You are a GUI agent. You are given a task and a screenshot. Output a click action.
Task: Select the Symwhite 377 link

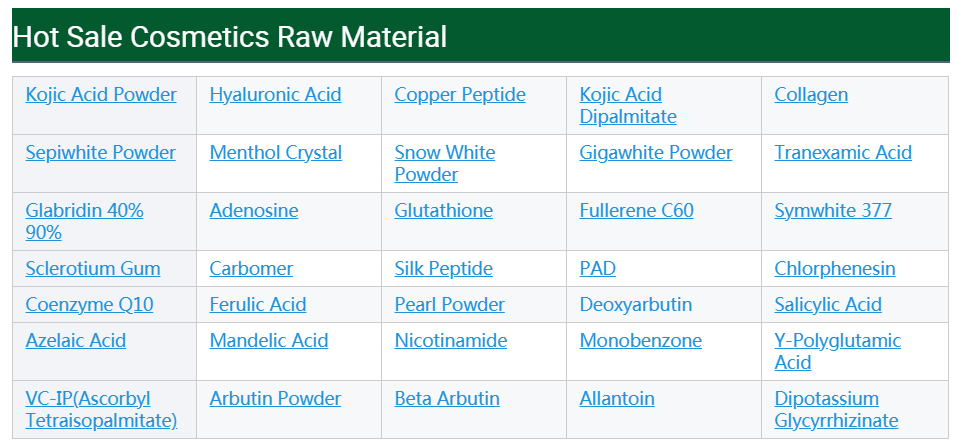833,211
